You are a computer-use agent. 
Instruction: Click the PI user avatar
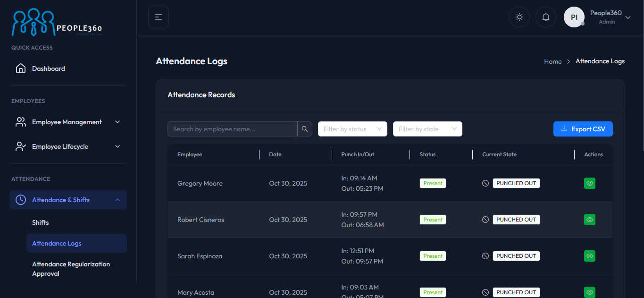[574, 17]
